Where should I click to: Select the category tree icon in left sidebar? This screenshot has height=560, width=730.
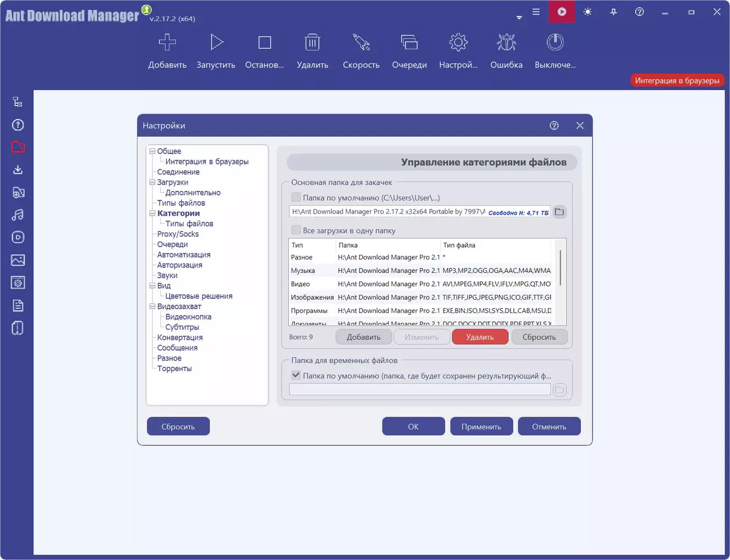coord(18,102)
